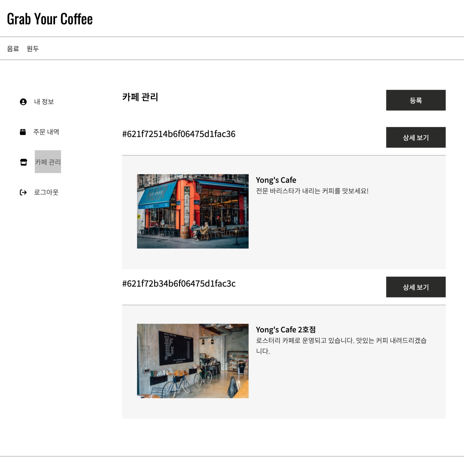The width and height of the screenshot is (464, 476).
Task: Go to the 음료 category
Action: (13, 49)
